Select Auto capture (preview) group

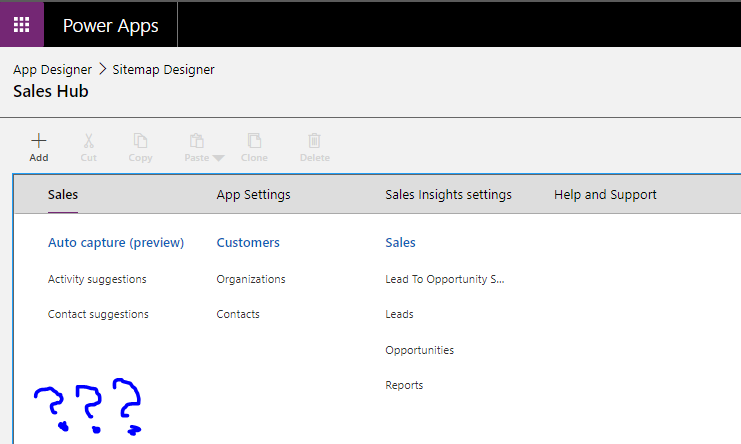tap(116, 243)
